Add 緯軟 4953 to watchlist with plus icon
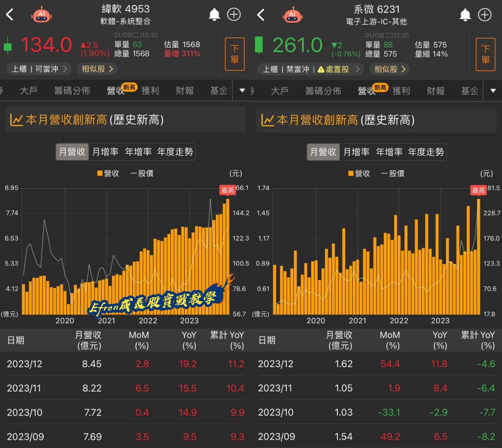 point(234,15)
